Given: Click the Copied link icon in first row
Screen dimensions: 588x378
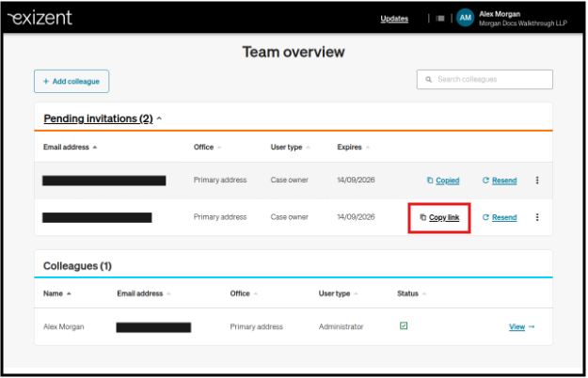Looking at the screenshot, I should point(430,181).
